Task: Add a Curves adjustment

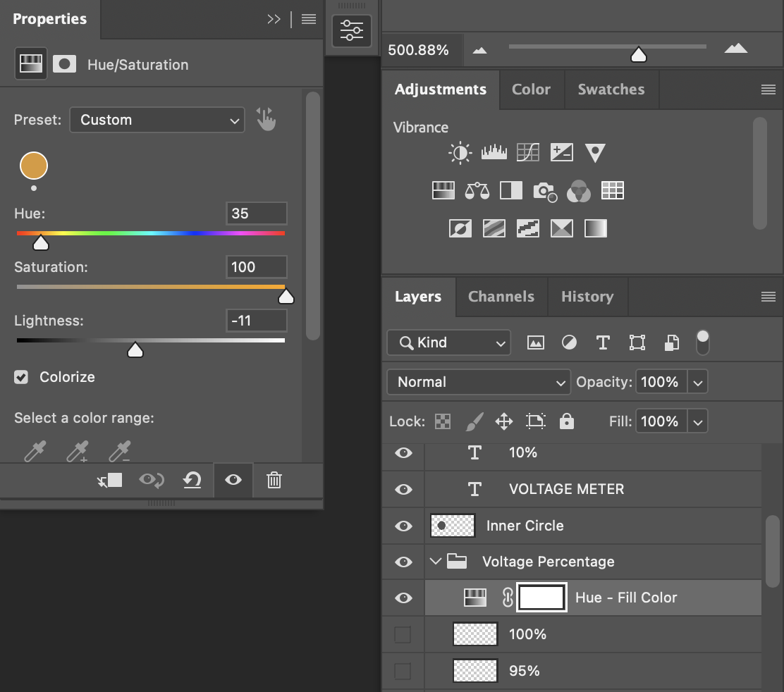Action: pyautogui.click(x=528, y=152)
